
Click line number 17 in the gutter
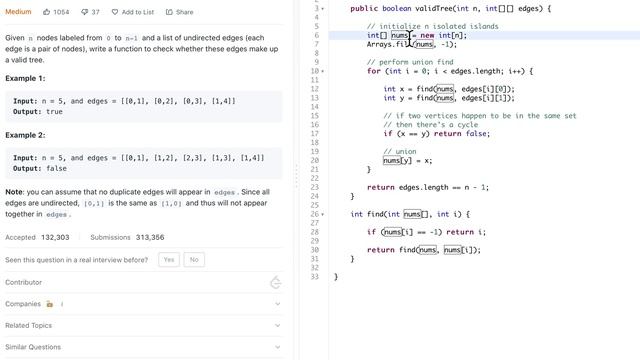tap(315, 133)
